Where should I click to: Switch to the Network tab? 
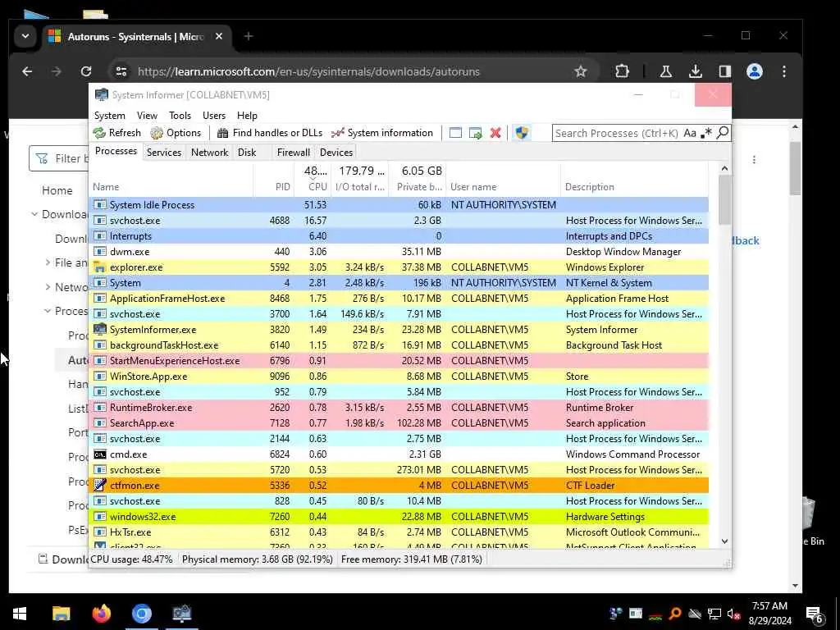pos(209,152)
